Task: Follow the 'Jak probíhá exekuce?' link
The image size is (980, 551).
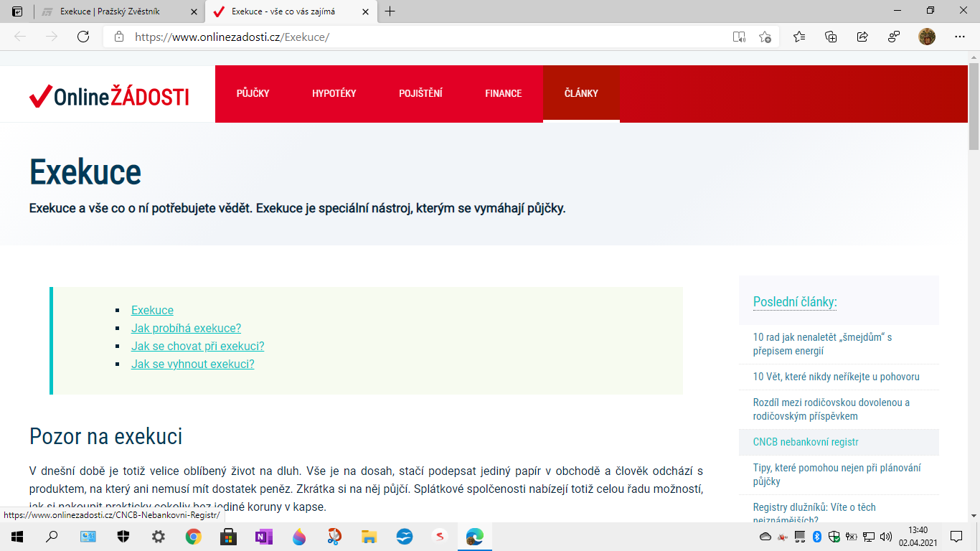Action: click(x=186, y=329)
